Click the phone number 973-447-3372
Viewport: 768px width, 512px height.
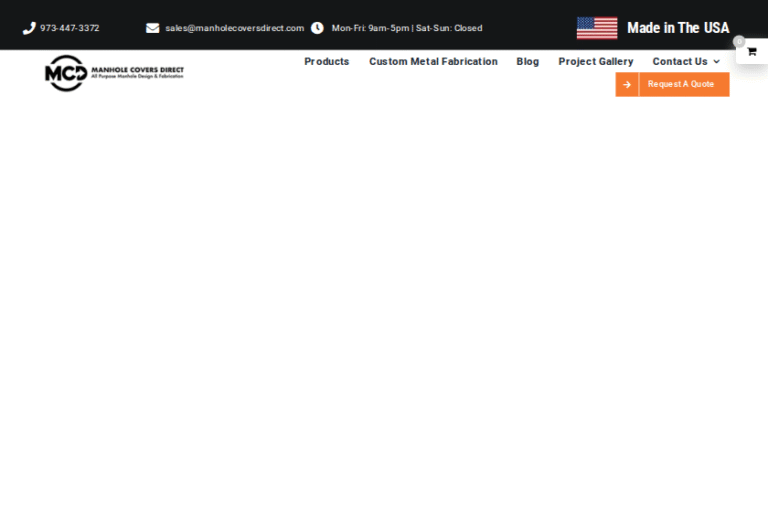(x=70, y=28)
